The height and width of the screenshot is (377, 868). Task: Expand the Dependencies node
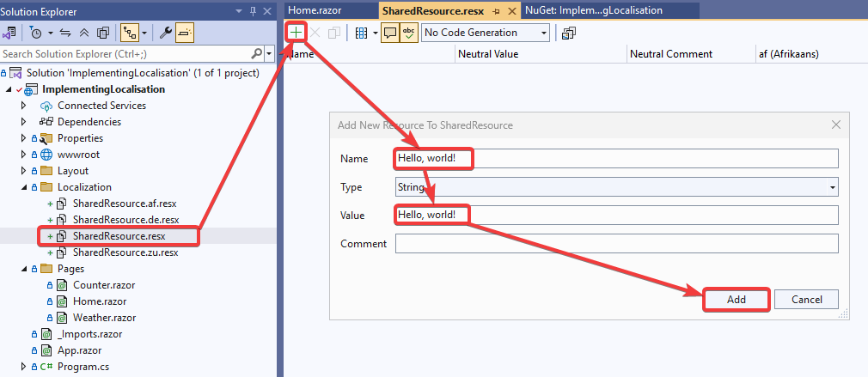[x=24, y=122]
